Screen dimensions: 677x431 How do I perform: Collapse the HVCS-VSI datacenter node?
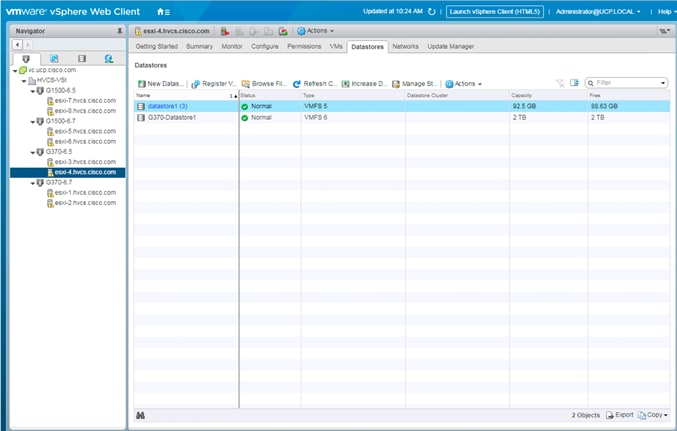coord(24,81)
